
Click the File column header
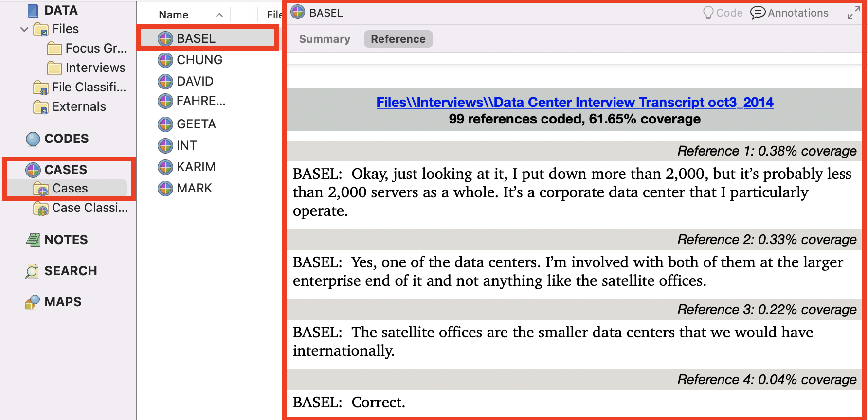click(x=274, y=15)
